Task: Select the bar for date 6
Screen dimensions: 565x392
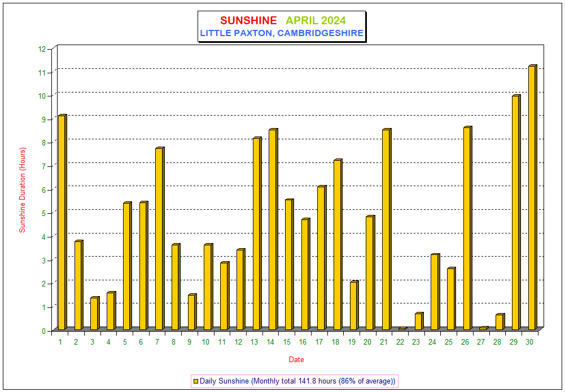Action: pos(143,266)
